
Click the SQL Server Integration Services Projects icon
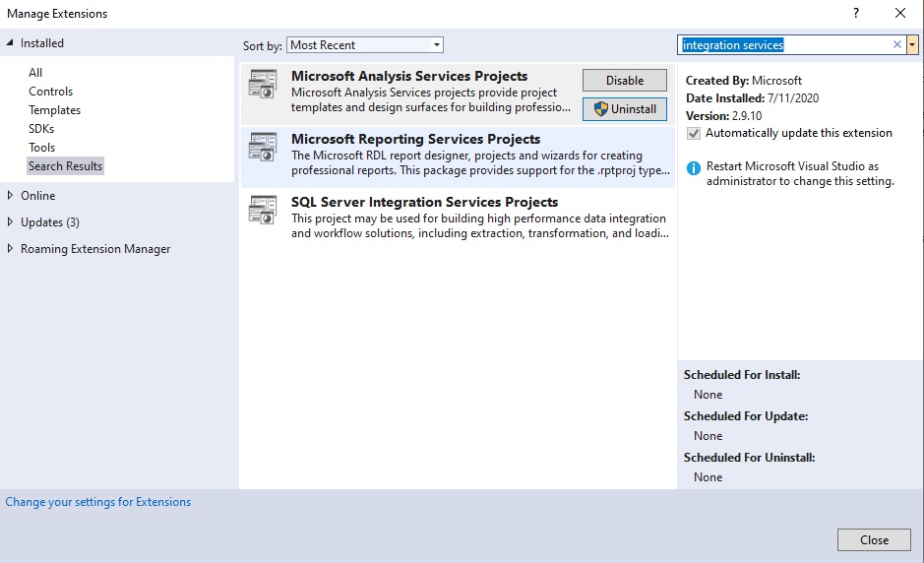[x=262, y=210]
